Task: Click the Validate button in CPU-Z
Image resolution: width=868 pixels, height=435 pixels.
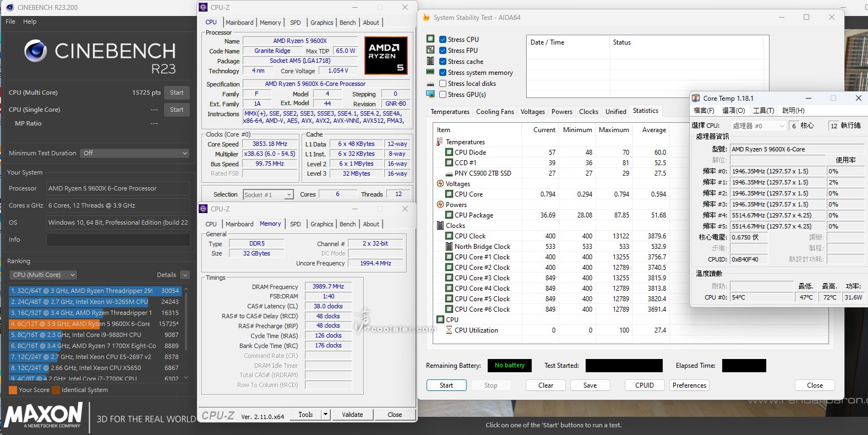Action: (352, 415)
